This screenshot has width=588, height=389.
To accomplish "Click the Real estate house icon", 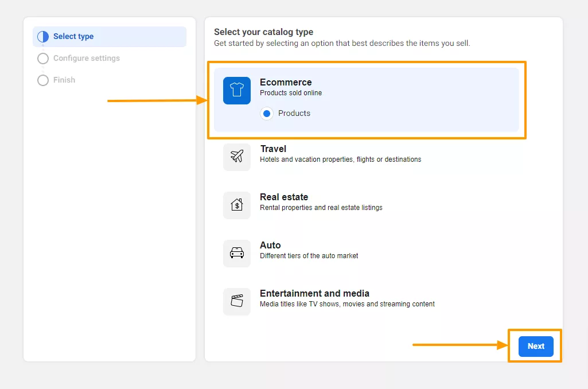I will click(x=237, y=205).
